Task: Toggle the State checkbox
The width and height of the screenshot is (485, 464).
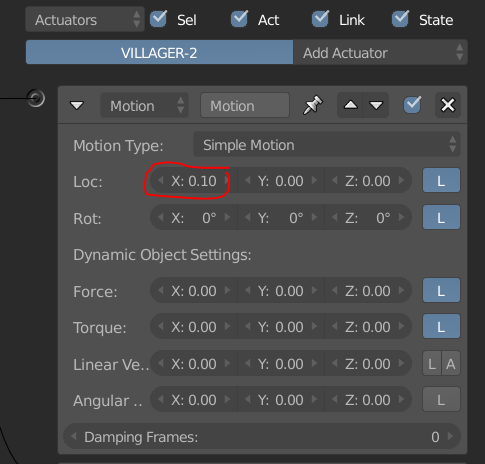Action: tap(400, 19)
